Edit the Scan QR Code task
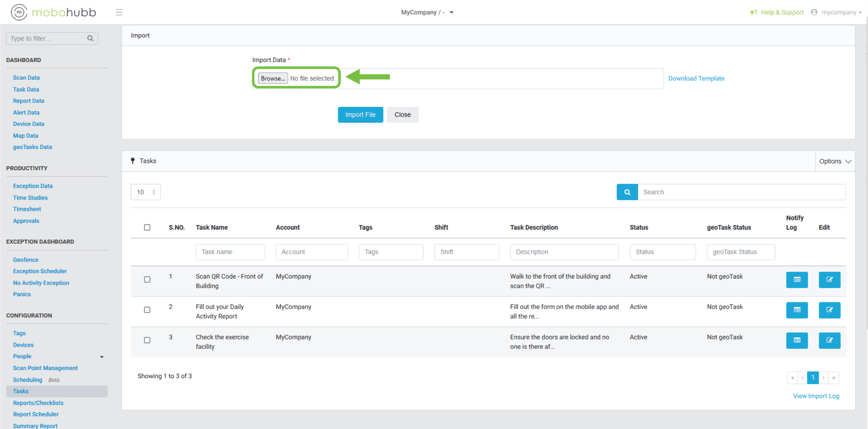The width and height of the screenshot is (868, 429). [829, 280]
